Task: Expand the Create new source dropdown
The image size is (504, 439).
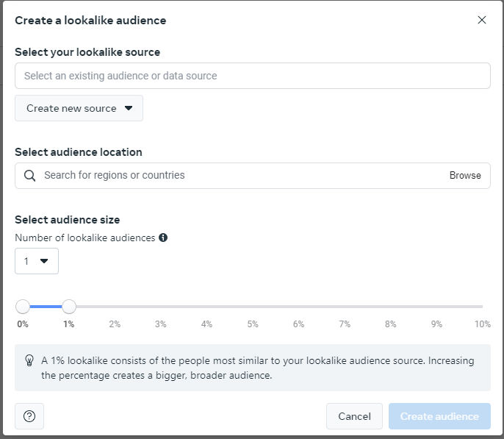Action: pyautogui.click(x=79, y=108)
